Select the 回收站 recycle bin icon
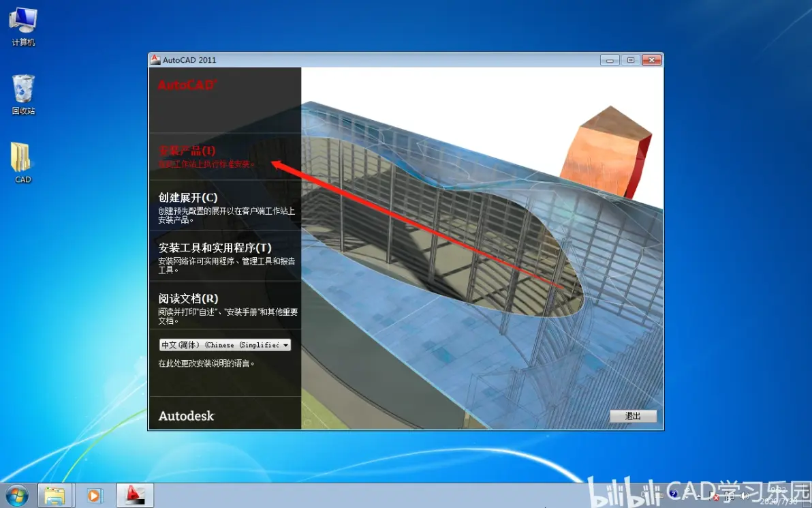The height and width of the screenshot is (508, 812). pyautogui.click(x=23, y=94)
